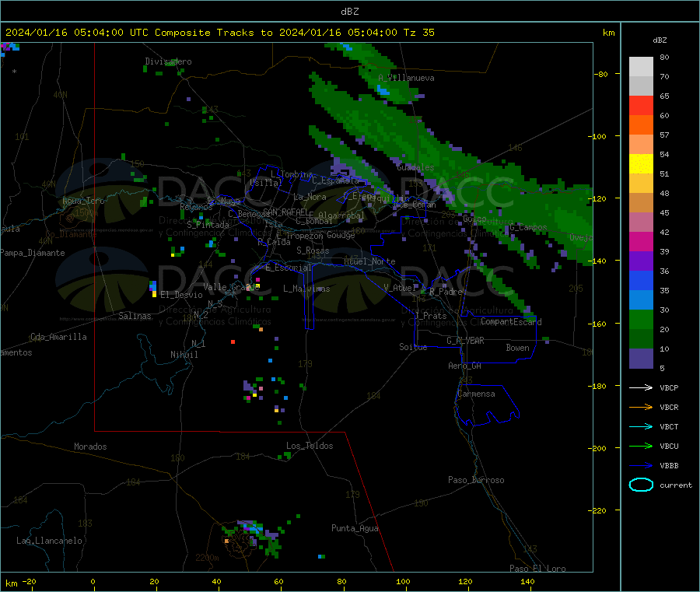Image resolution: width=700 pixels, height=592 pixels.
Task: Click the Cda_Amarilla map label
Action: [x=58, y=337]
